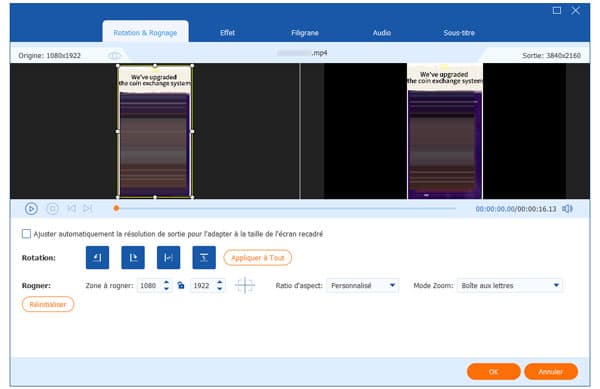Image resolution: width=600 pixels, height=389 pixels.
Task: Open the Ratio d'aspect dropdown
Action: tap(363, 285)
